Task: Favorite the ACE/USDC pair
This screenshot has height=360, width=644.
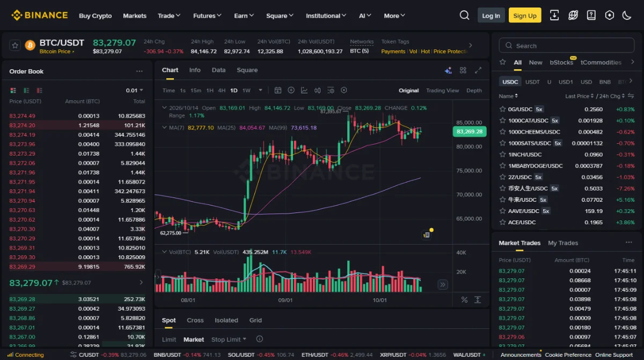Action: coord(502,222)
